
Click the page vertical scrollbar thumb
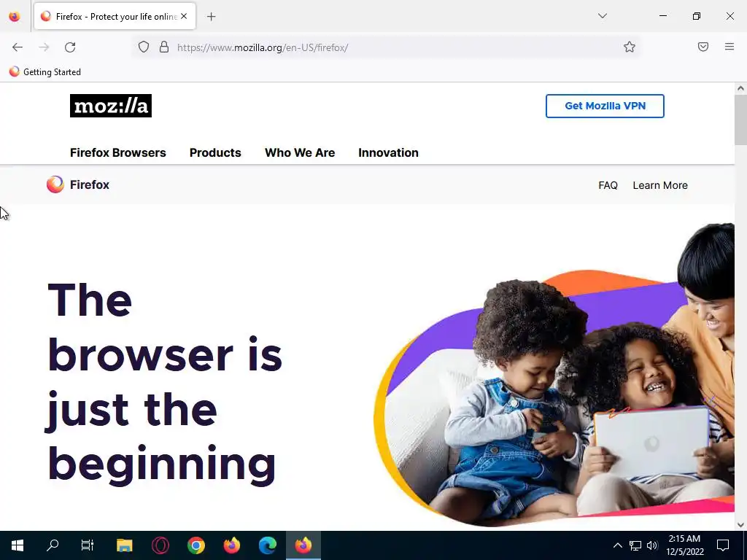pyautogui.click(x=740, y=119)
